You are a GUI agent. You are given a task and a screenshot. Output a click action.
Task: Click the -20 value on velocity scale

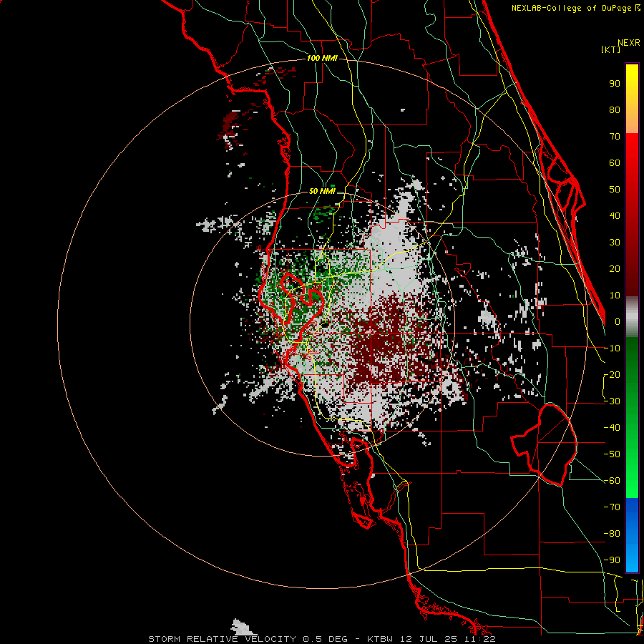tap(612, 375)
